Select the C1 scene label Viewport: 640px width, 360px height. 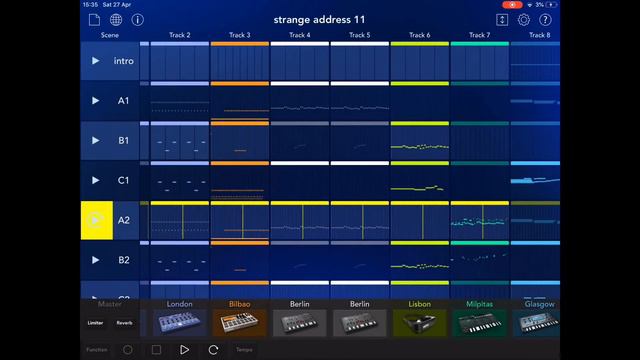(124, 180)
